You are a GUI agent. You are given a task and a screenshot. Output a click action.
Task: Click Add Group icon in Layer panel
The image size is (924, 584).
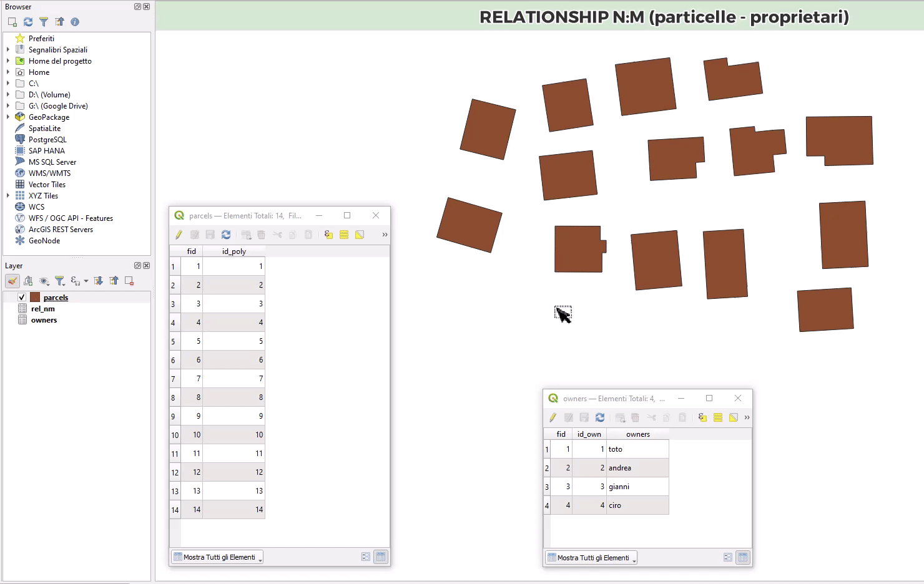coord(28,281)
